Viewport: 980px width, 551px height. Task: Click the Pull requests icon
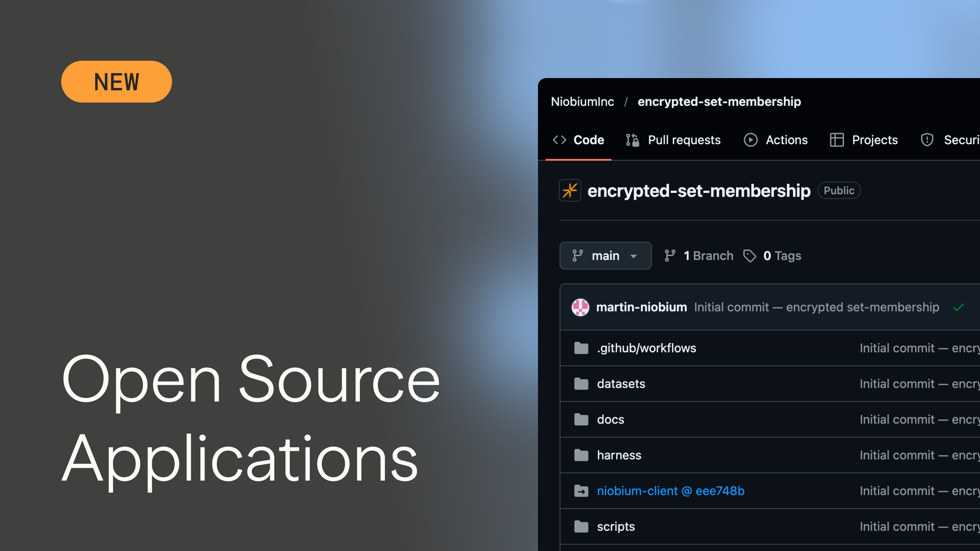pyautogui.click(x=632, y=140)
